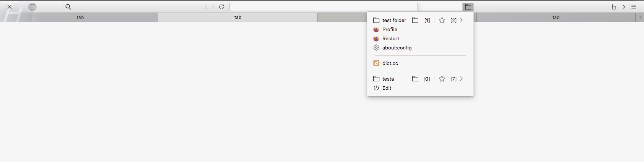This screenshot has width=644, height=162.
Task: Expand the testa folder submenu arrow
Action: [461, 79]
